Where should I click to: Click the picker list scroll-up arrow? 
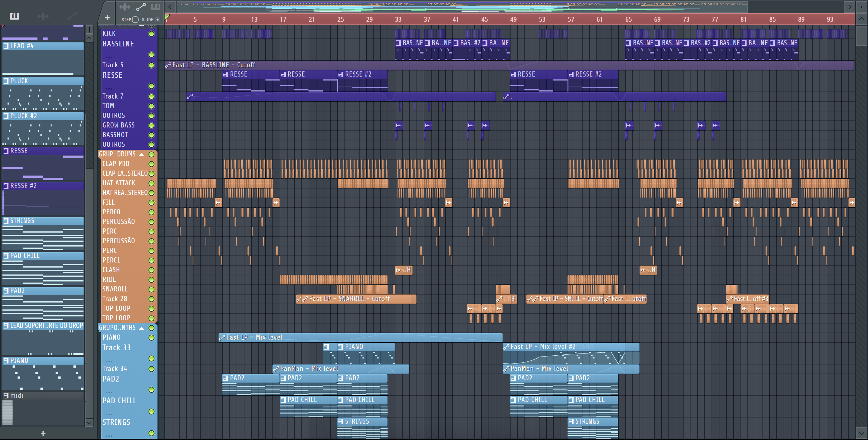click(89, 38)
